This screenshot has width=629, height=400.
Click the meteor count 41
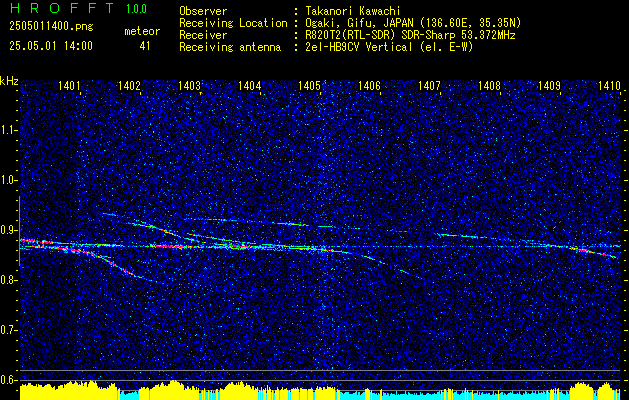click(x=145, y=46)
